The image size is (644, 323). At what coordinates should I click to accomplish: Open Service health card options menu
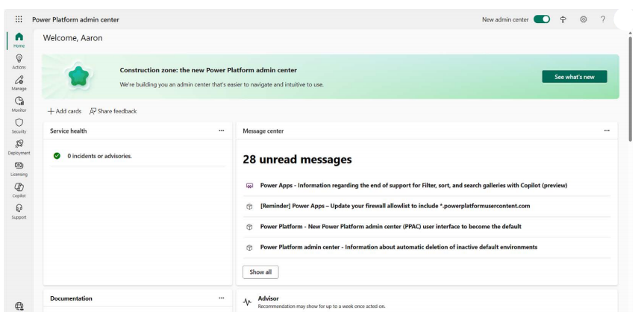pyautogui.click(x=222, y=131)
